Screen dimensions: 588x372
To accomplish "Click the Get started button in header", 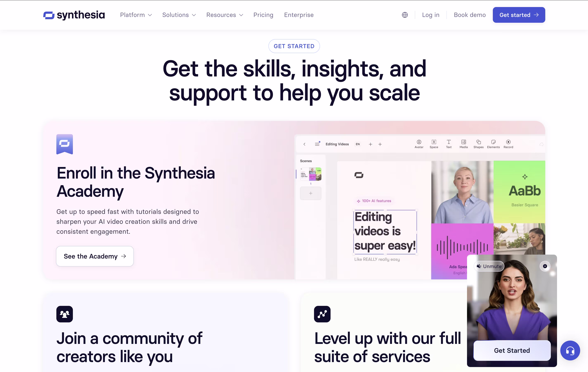I will click(x=519, y=15).
